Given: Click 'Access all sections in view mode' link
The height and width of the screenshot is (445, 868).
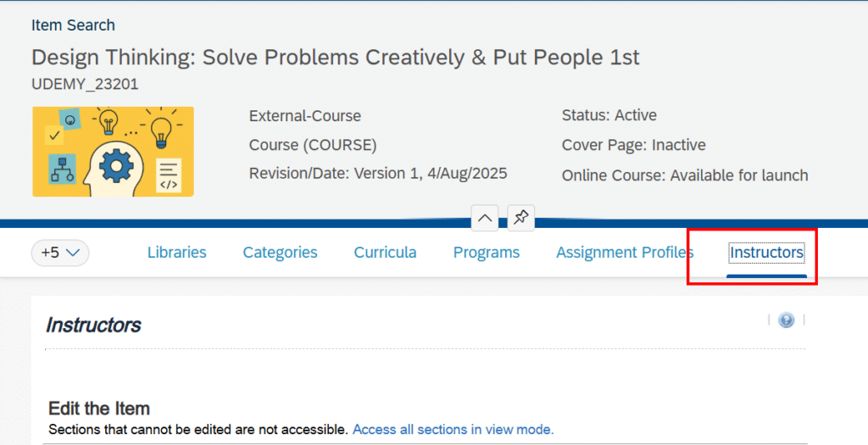Looking at the screenshot, I should [x=453, y=430].
